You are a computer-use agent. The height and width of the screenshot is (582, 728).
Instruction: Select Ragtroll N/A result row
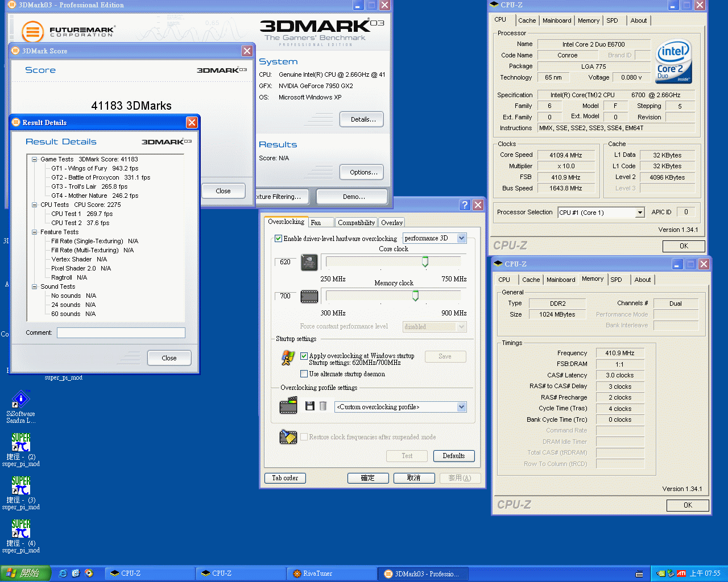[69, 277]
